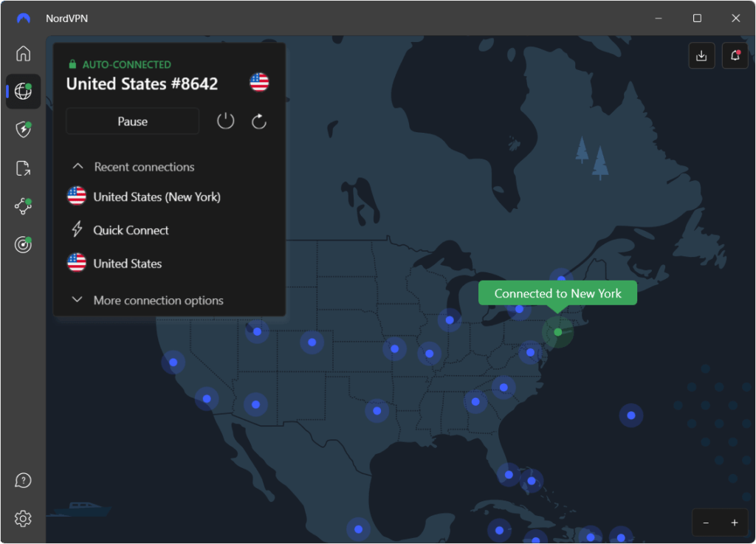Select the VPN globe icon in sidebar
The image size is (756, 544).
[x=23, y=91]
